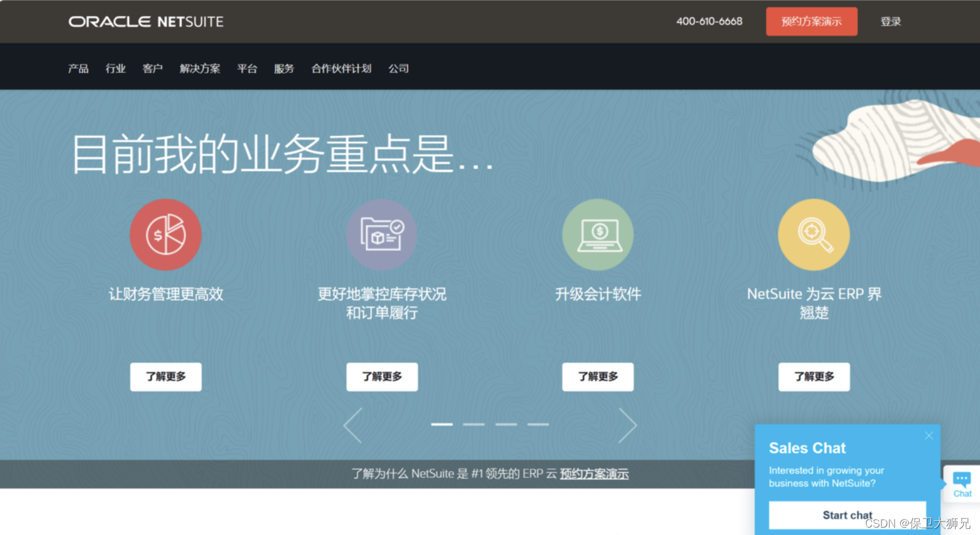Image resolution: width=980 pixels, height=535 pixels.
Task: Open the 公司 menu
Action: tap(398, 68)
